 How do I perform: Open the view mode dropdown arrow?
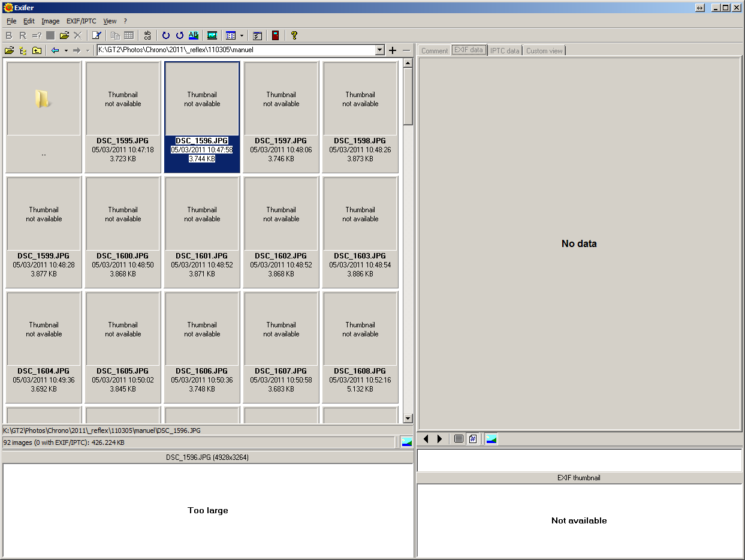click(242, 35)
